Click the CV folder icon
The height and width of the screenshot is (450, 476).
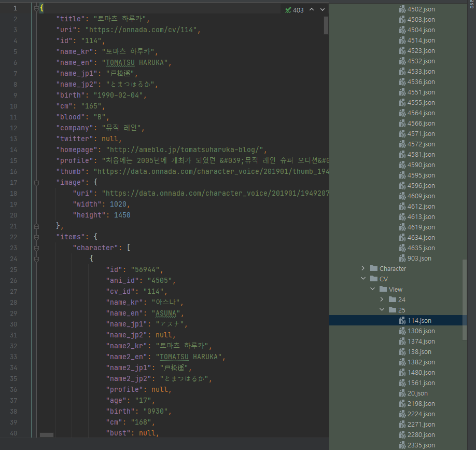374,279
